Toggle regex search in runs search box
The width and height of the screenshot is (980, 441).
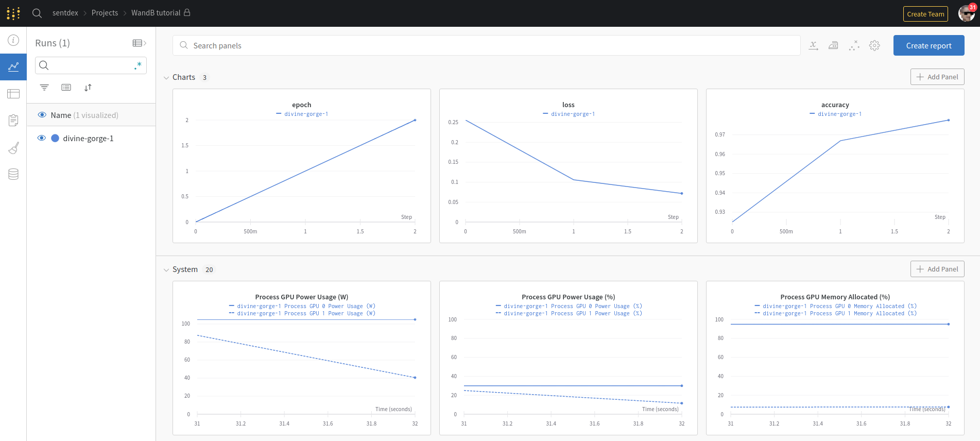click(x=137, y=65)
